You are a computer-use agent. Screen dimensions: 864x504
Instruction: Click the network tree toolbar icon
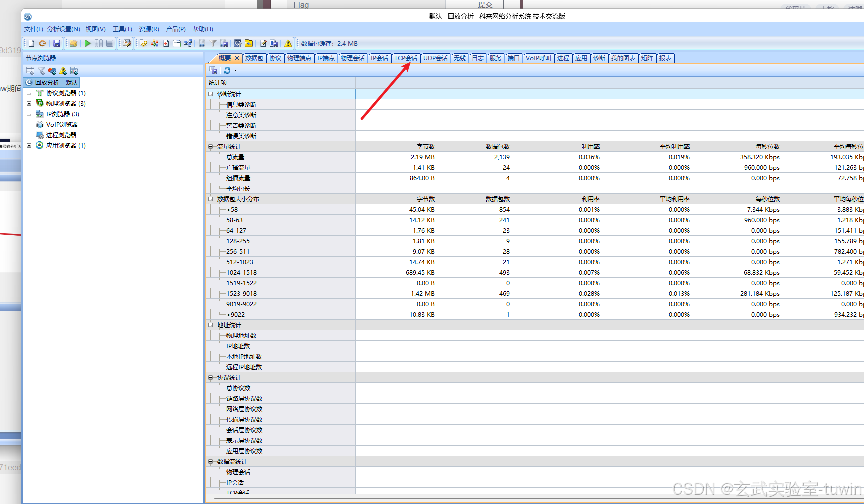(x=188, y=43)
